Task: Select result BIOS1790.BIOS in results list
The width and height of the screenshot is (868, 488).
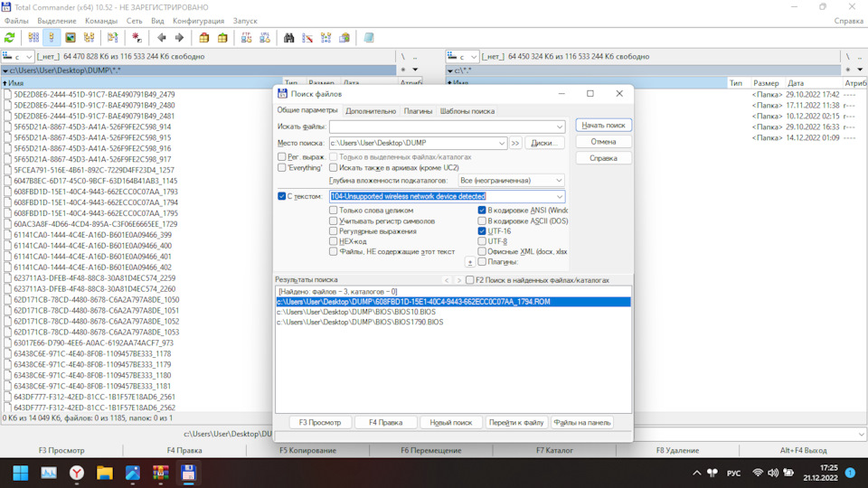Action: 360,322
